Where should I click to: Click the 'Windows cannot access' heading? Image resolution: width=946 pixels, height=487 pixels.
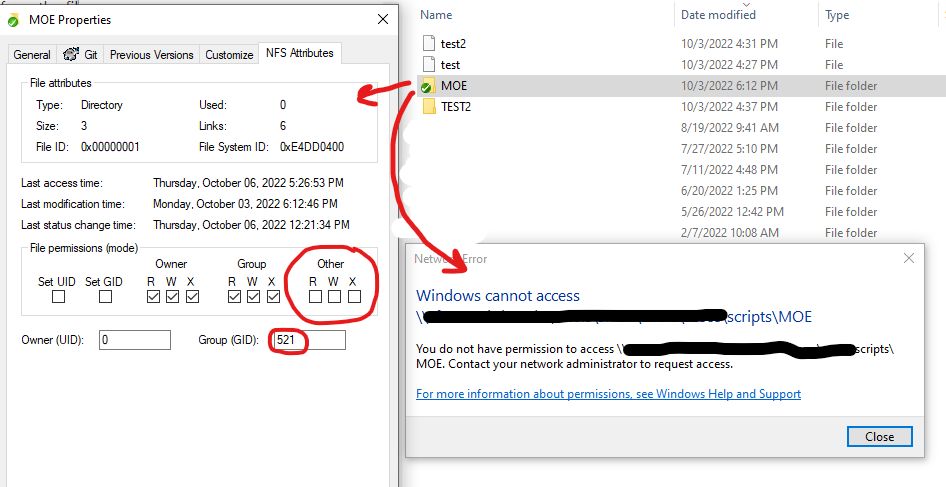click(x=498, y=296)
